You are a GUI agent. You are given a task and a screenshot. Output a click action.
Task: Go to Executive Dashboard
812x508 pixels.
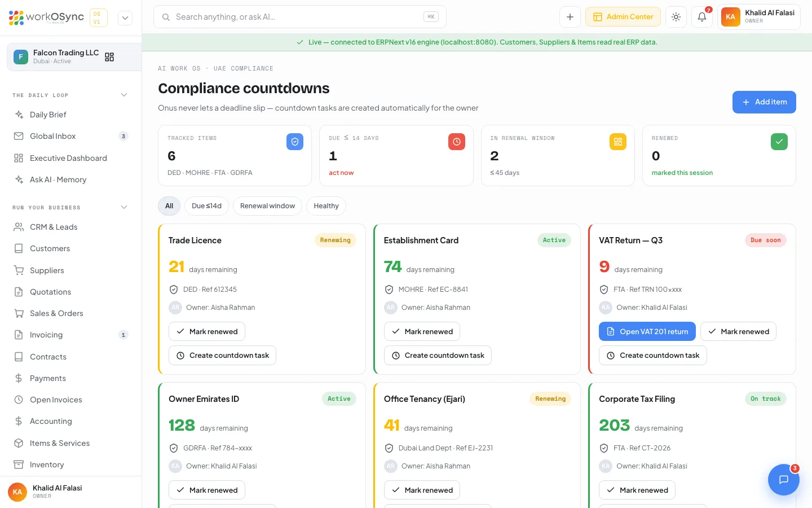pyautogui.click(x=70, y=158)
